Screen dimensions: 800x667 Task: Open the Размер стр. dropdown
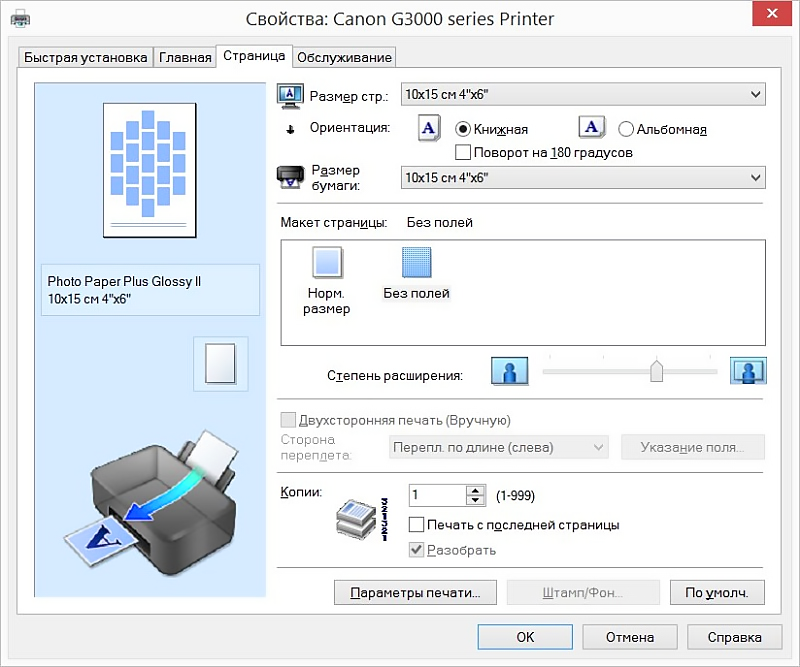point(583,94)
